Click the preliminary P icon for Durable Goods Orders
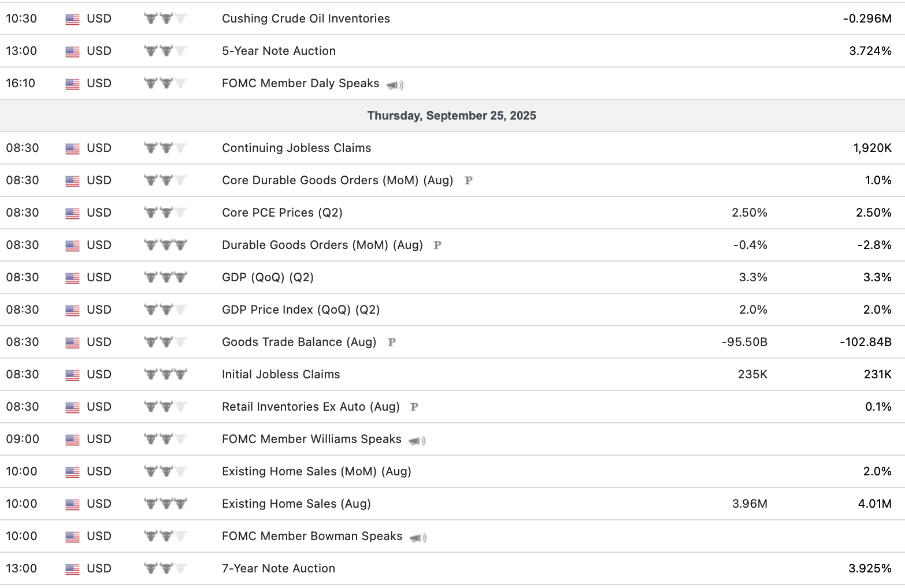 coord(437,245)
